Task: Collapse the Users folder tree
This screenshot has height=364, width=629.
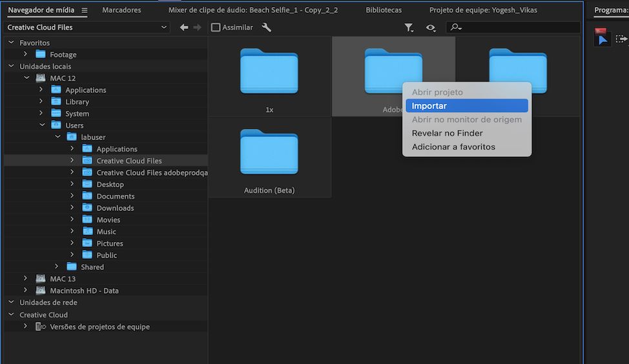Action: tap(41, 125)
